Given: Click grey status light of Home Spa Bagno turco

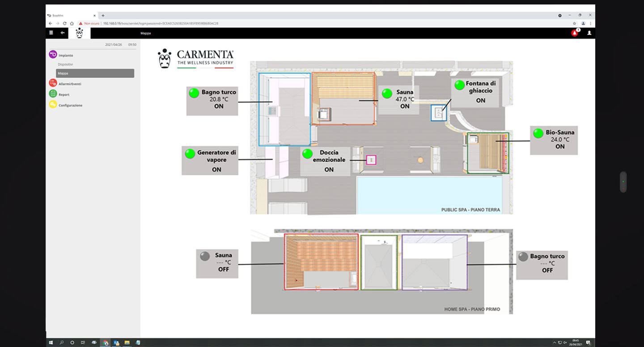Looking at the screenshot, I should 523,257.
